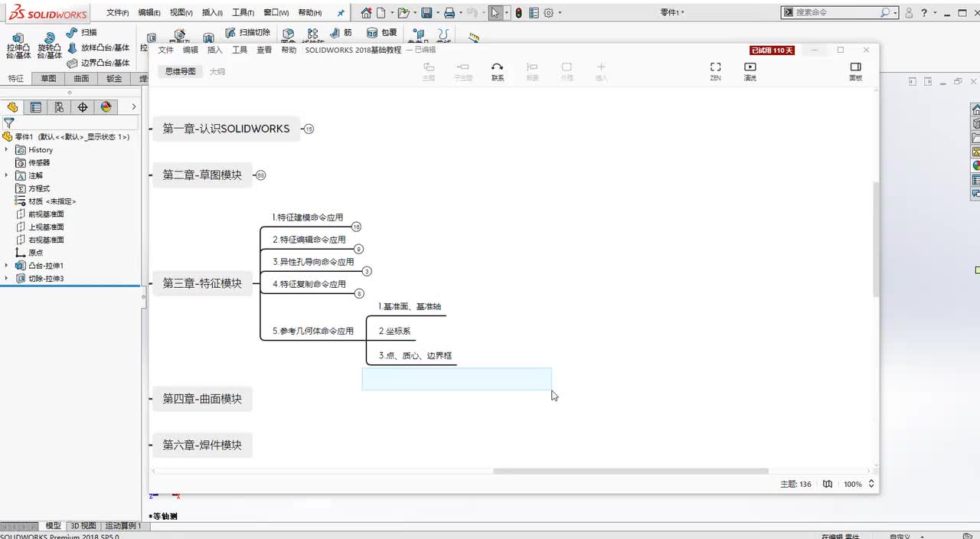980x539 pixels.
Task: Save the part with the floppy disk icon
Action: [x=426, y=13]
